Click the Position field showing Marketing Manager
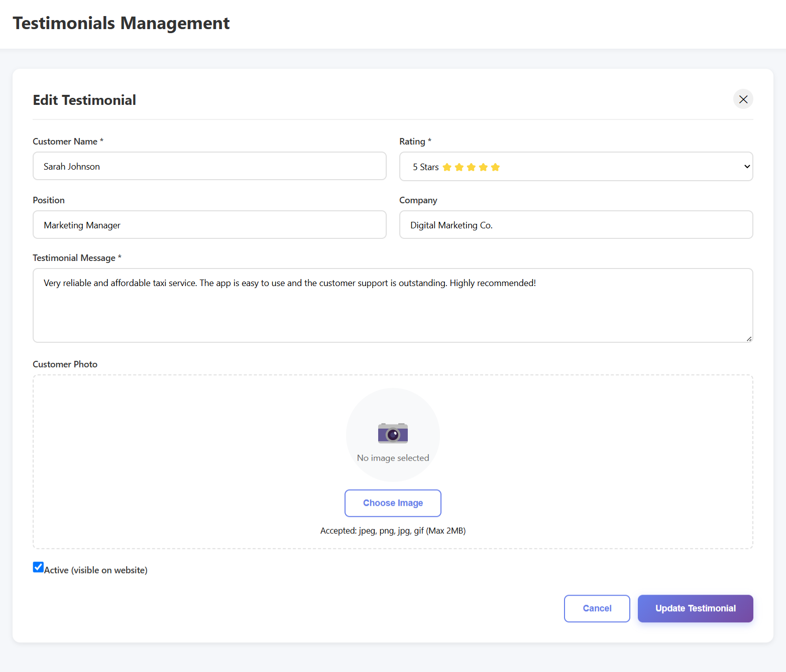Screen dimensions: 786x672 (209, 225)
